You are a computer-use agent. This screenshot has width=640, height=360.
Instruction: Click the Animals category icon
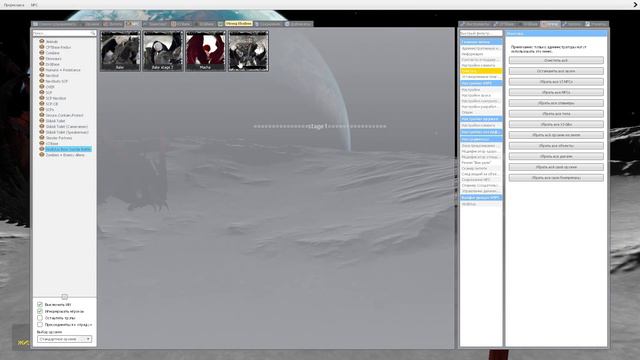[42, 41]
